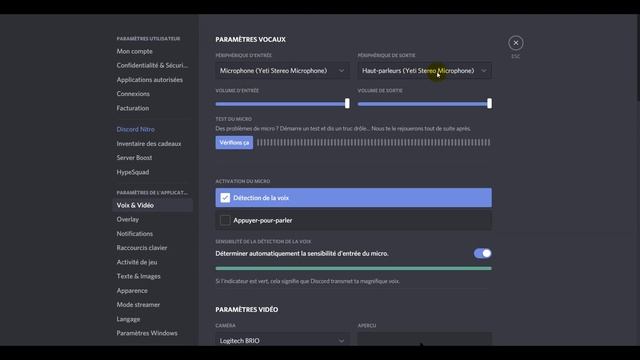Click the ACTIVATION DU MICRO label
Viewport: 640px width, 360px height.
pos(243,181)
